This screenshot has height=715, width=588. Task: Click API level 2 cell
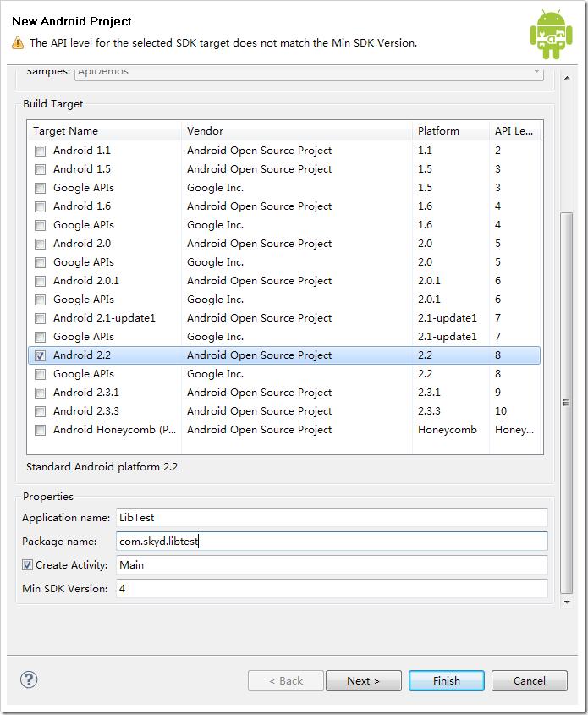(x=497, y=151)
